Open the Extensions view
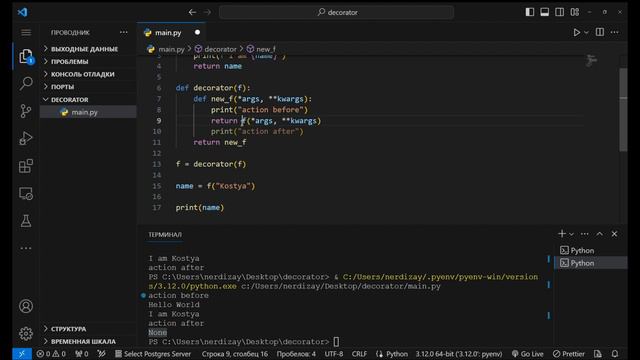The image size is (640, 360). pos(26,166)
